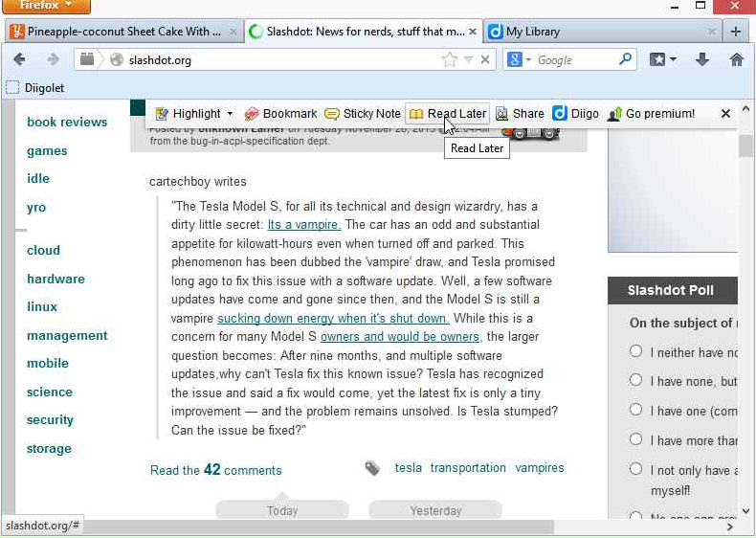Select poll option 'I have more than'
Viewport: 756px width, 538px height.
pyautogui.click(x=636, y=439)
